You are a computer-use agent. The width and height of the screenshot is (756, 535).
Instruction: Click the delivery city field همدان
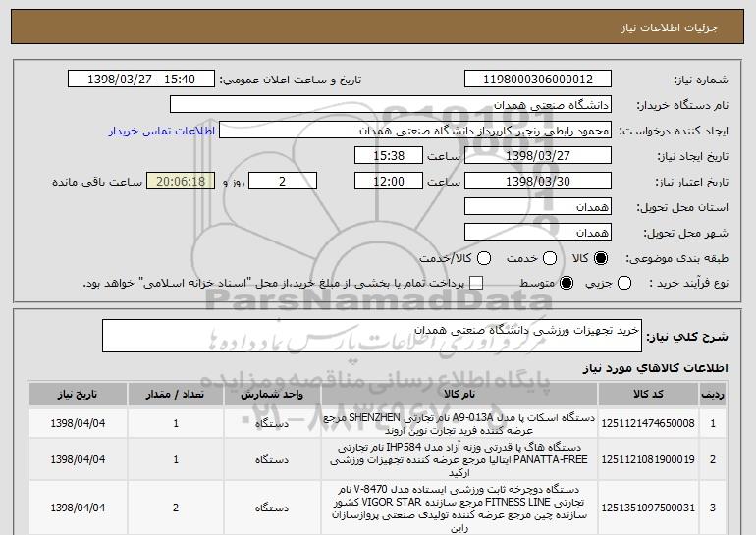tap(538, 233)
